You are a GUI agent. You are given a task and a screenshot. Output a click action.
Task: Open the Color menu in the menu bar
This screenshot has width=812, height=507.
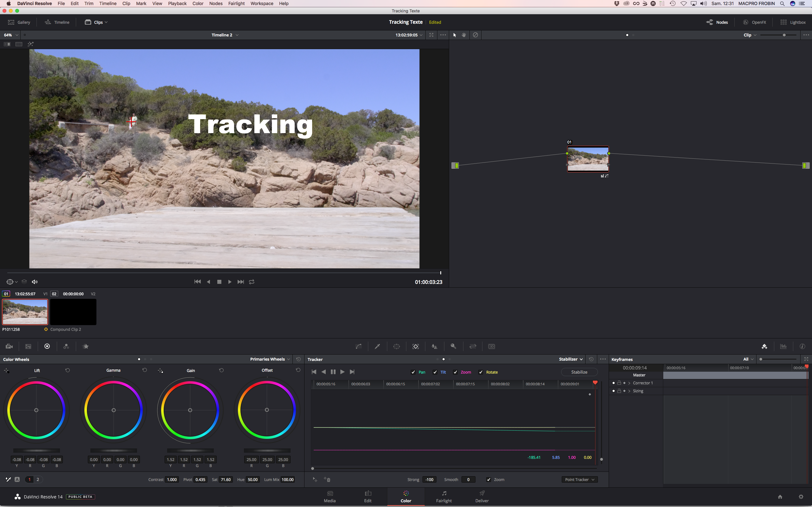(x=198, y=3)
